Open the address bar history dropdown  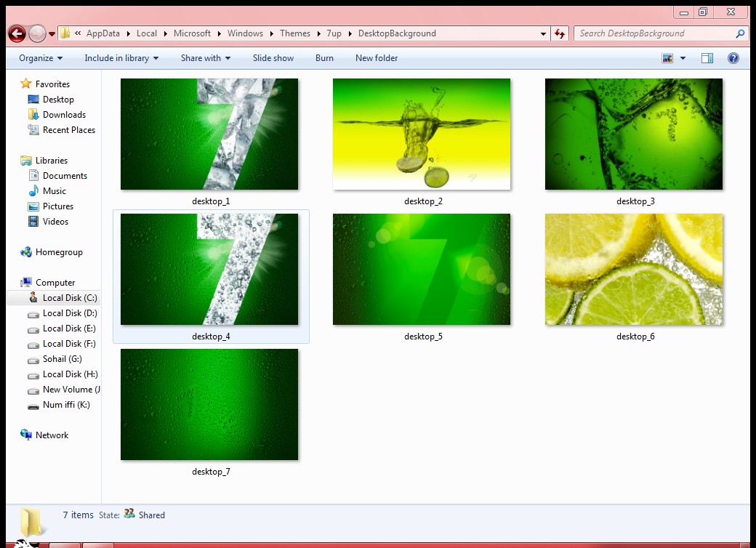click(x=544, y=33)
